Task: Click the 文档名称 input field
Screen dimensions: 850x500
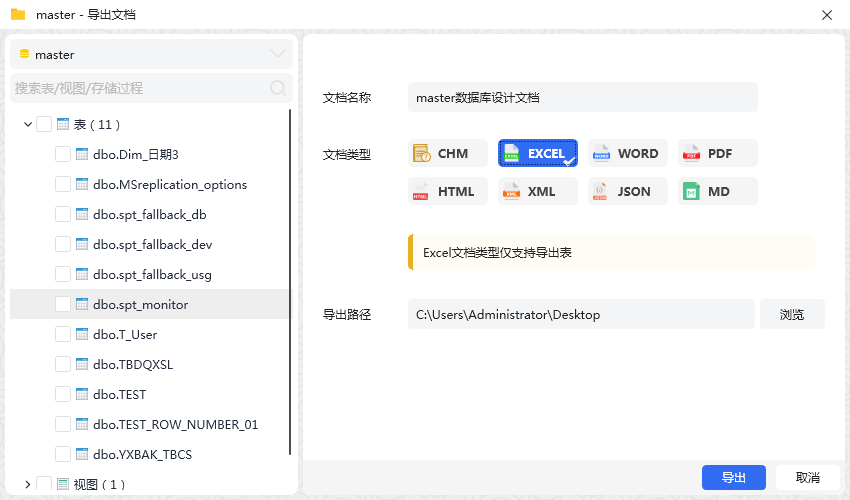Action: pos(583,97)
